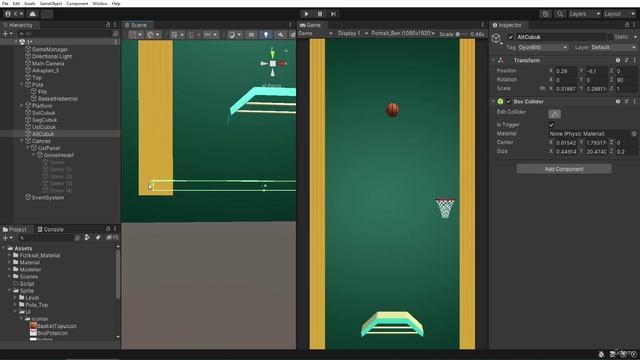The image size is (640, 360).
Task: Open the physic material picker icon
Action: (634, 134)
